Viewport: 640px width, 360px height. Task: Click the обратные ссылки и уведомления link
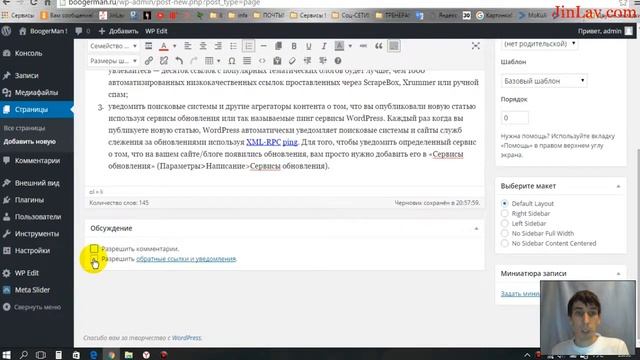click(x=186, y=259)
